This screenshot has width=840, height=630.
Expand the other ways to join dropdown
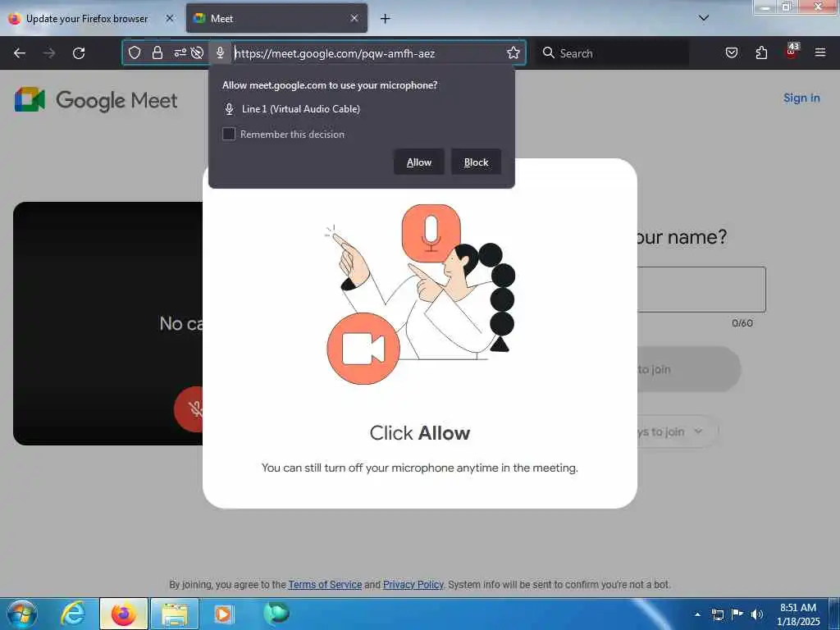(x=677, y=431)
